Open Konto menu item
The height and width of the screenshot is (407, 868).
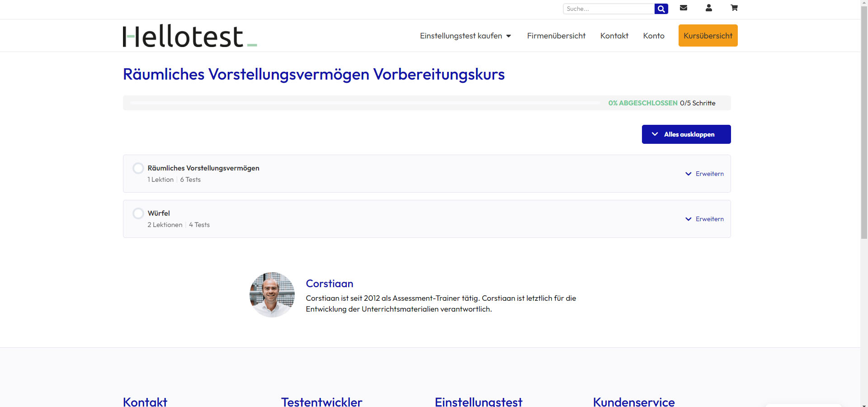[654, 36]
